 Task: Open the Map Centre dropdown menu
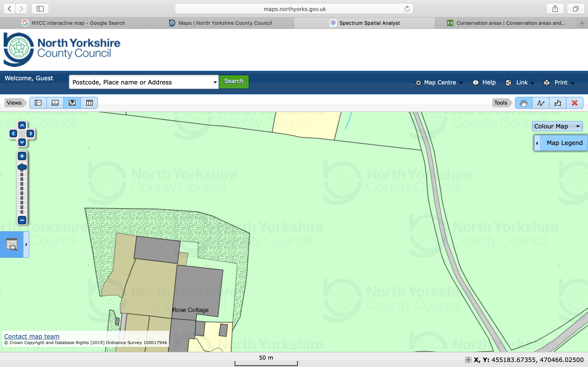[440, 83]
